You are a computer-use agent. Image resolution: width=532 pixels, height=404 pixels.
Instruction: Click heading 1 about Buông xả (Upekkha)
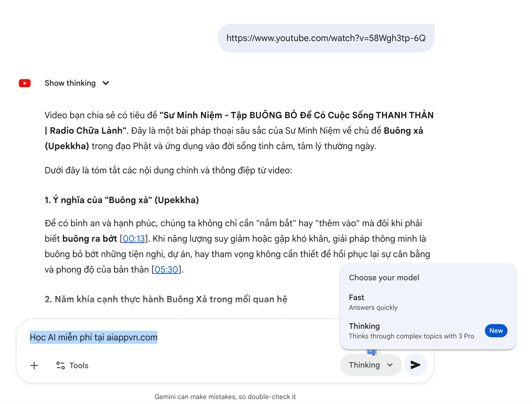(x=122, y=200)
